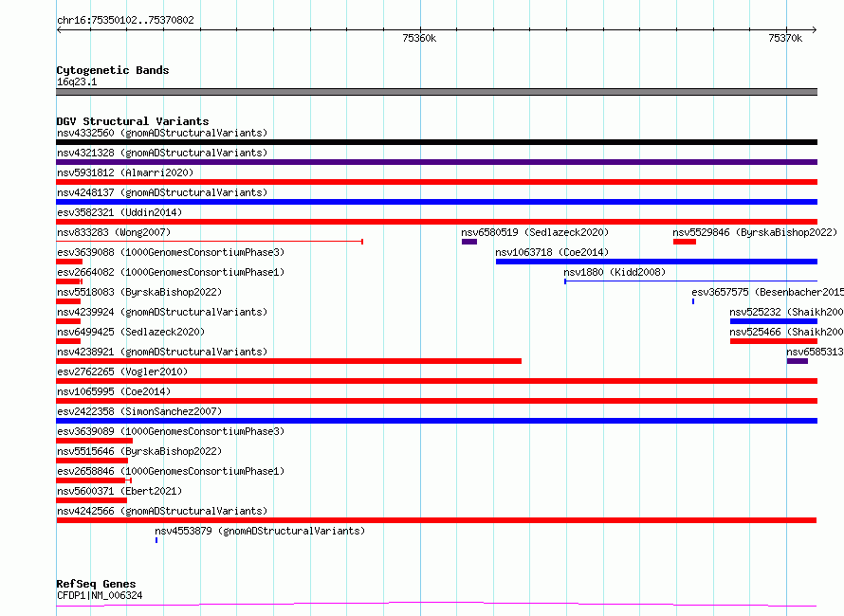Open the nsv4553879 variant label
Screen dimensions: 844x616
[x=260, y=531]
